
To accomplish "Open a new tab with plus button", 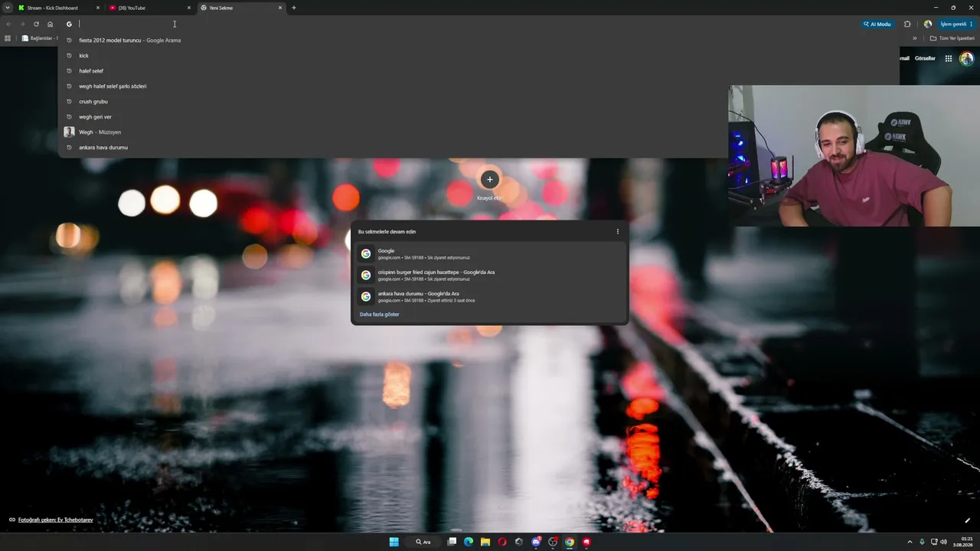I will point(294,8).
